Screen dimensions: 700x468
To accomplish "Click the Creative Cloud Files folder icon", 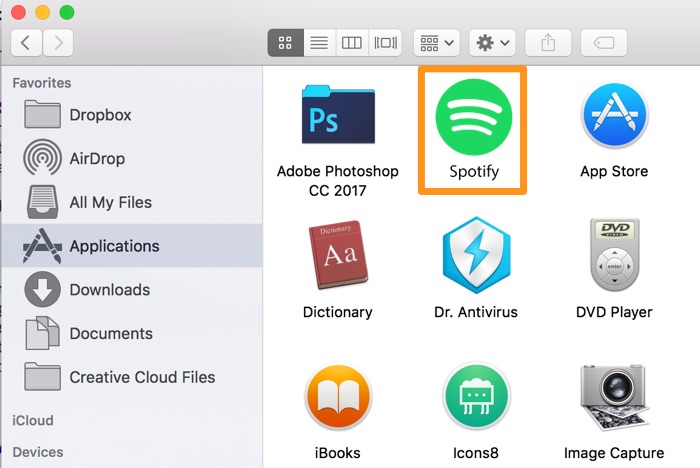I will pos(42,376).
